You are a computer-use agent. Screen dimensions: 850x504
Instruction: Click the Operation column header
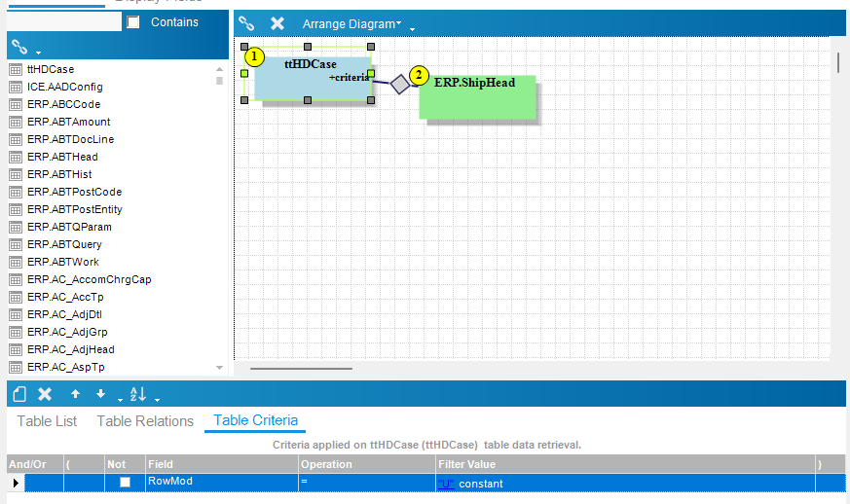pyautogui.click(x=367, y=464)
